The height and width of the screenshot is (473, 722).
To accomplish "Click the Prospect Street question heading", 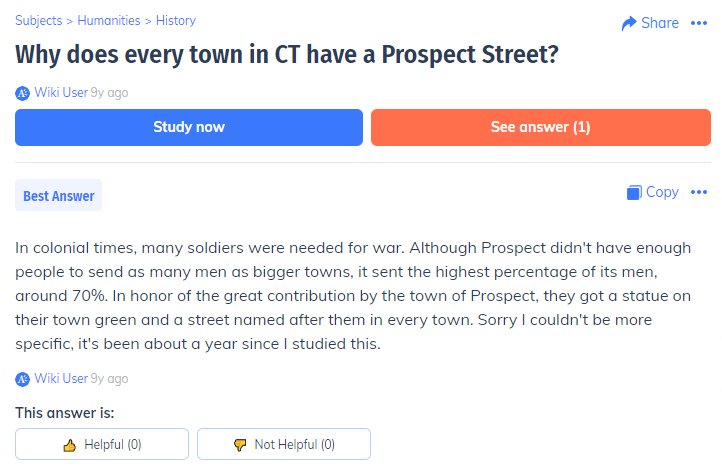I will point(287,55).
